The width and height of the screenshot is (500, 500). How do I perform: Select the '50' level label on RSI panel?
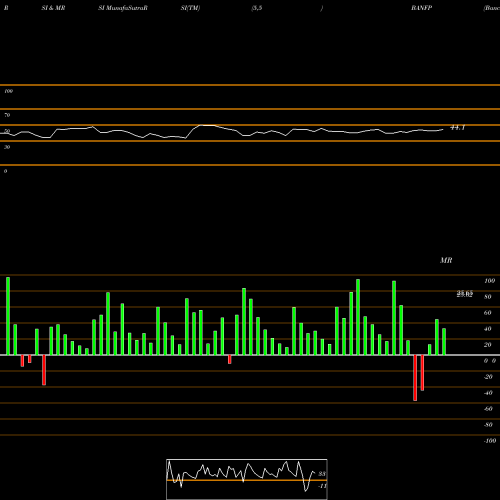coord(7,131)
